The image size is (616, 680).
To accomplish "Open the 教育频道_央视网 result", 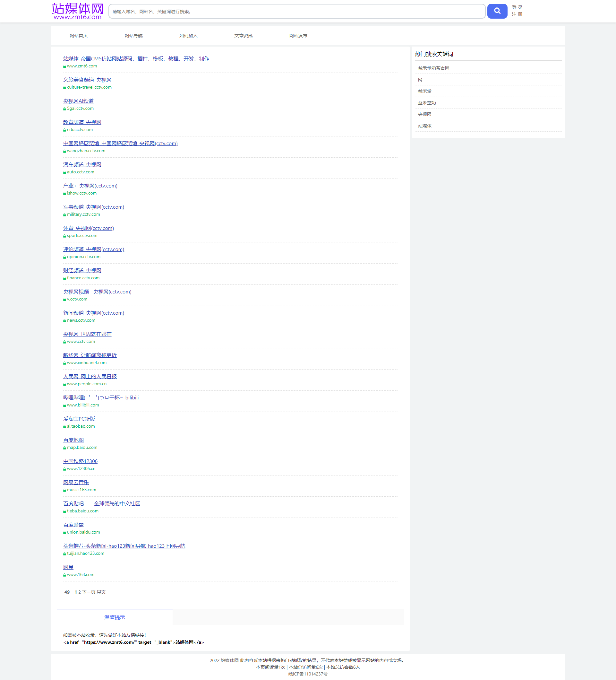I will [x=82, y=122].
